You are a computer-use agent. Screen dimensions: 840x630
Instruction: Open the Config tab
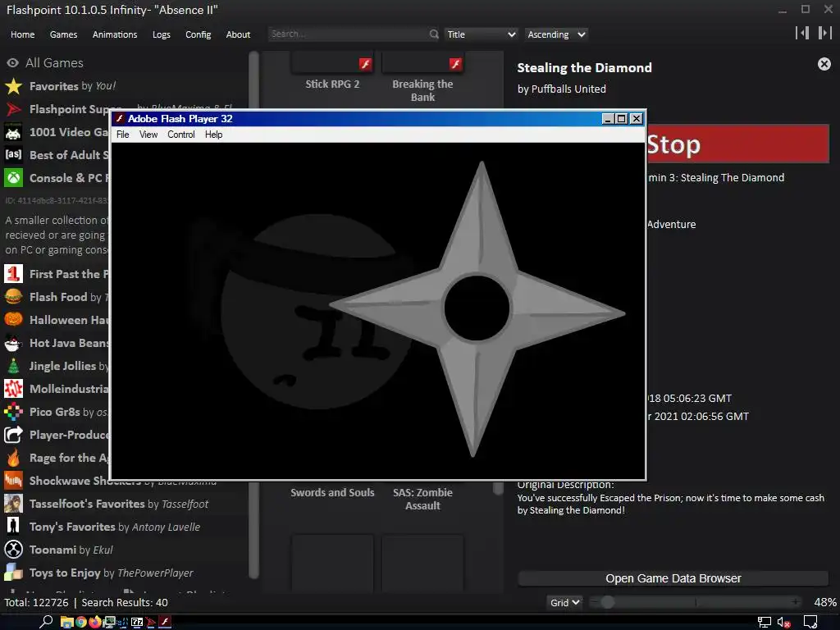pyautogui.click(x=199, y=34)
